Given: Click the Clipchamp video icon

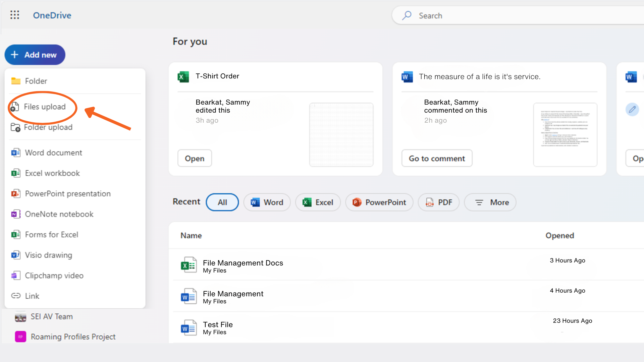Looking at the screenshot, I should [x=16, y=275].
